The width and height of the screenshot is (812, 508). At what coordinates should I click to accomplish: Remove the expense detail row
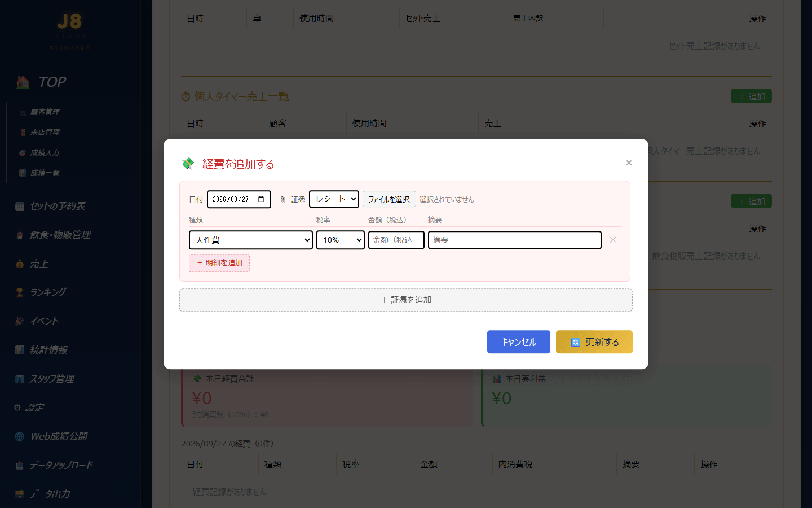coord(613,240)
